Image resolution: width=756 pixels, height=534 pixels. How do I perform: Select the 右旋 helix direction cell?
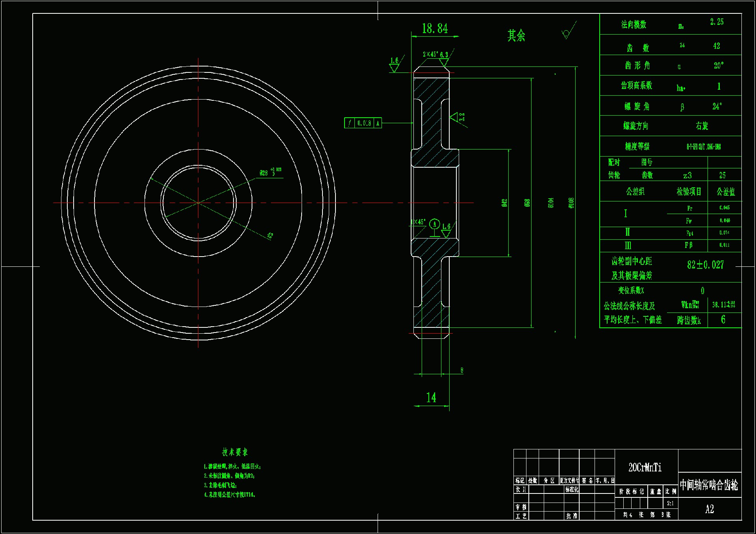pos(702,126)
